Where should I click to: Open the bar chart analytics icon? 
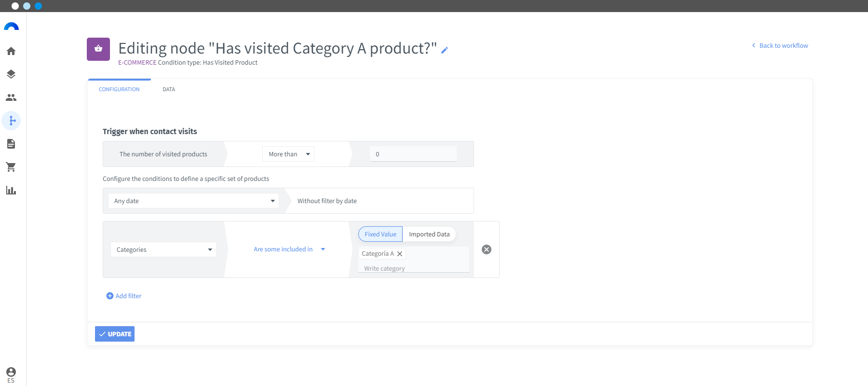point(11,190)
